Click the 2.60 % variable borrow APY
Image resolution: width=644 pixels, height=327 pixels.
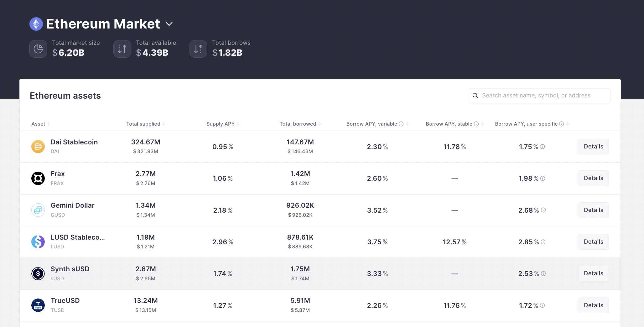[377, 179]
